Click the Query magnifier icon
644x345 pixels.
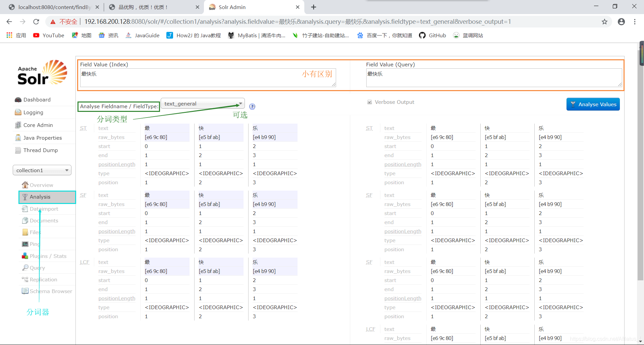click(25, 268)
